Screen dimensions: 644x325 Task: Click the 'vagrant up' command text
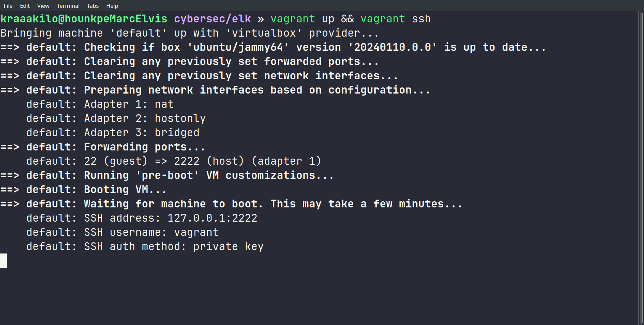tap(302, 19)
